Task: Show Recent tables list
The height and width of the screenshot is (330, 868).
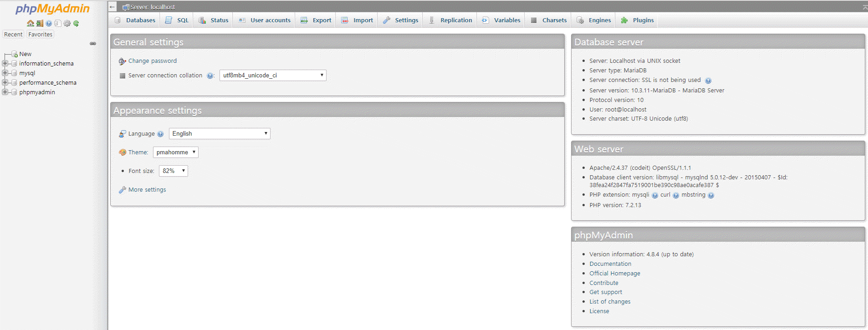Action: (x=13, y=35)
